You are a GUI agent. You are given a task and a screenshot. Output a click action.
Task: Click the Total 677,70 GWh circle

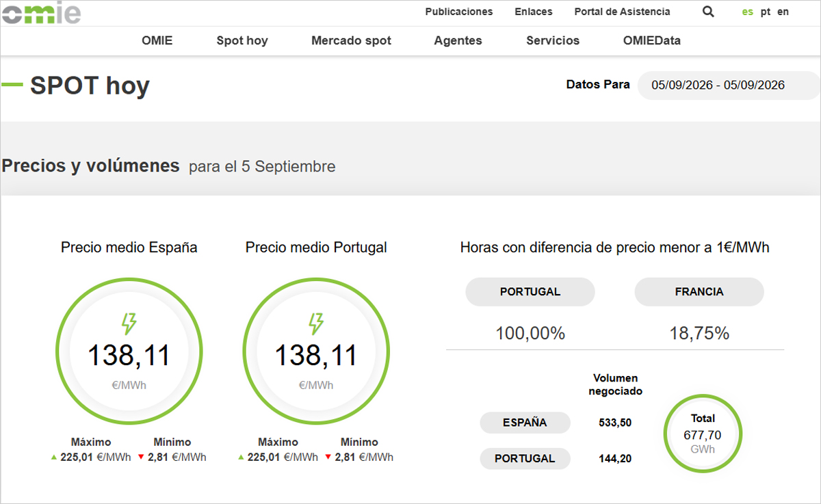(x=703, y=434)
